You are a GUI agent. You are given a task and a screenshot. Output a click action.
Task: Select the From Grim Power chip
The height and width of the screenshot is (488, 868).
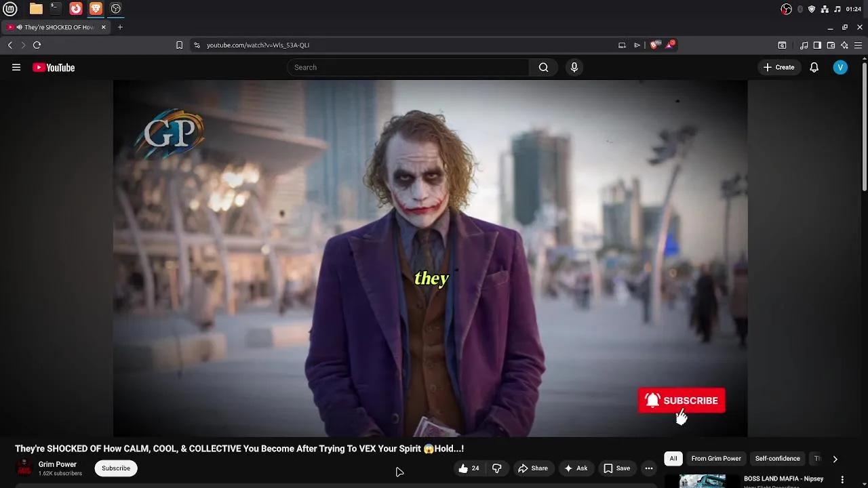[x=716, y=459]
